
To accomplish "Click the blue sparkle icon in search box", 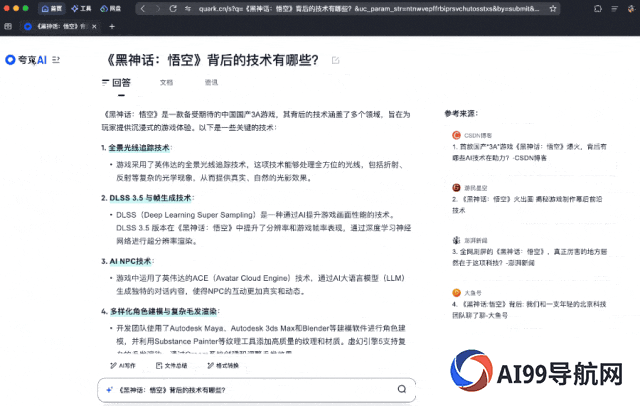I will click(109, 390).
